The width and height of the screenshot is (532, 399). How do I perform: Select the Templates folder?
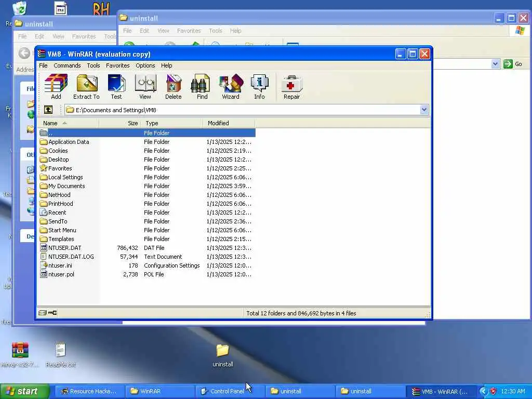[x=57, y=239]
